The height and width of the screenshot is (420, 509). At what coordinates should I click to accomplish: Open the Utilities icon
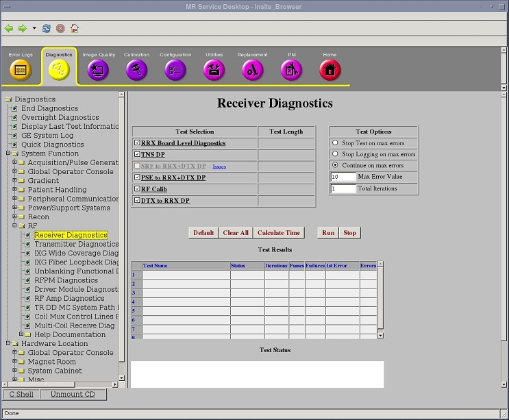214,69
